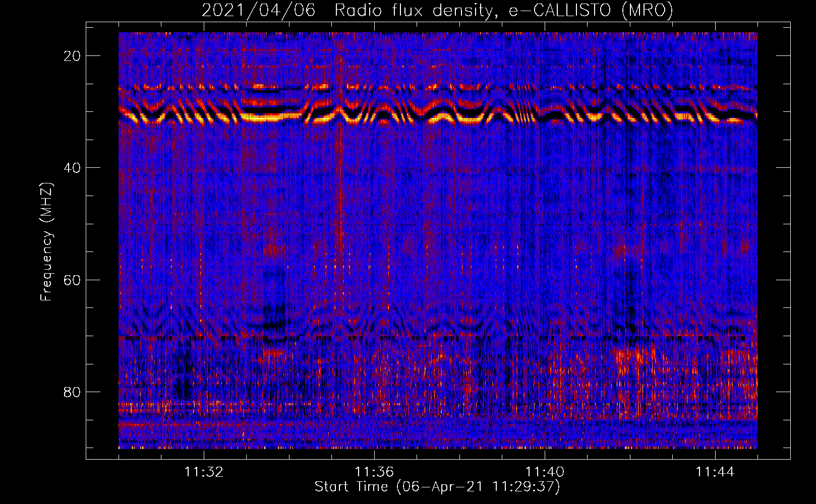816x504 pixels.
Task: Click the '40' frequency tick label
Action: [72, 168]
